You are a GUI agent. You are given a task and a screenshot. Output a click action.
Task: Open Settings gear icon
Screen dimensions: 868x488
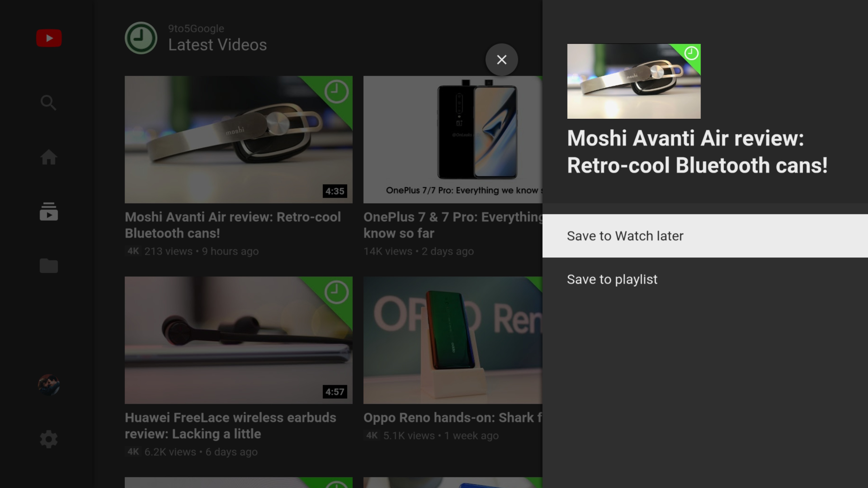(x=49, y=439)
